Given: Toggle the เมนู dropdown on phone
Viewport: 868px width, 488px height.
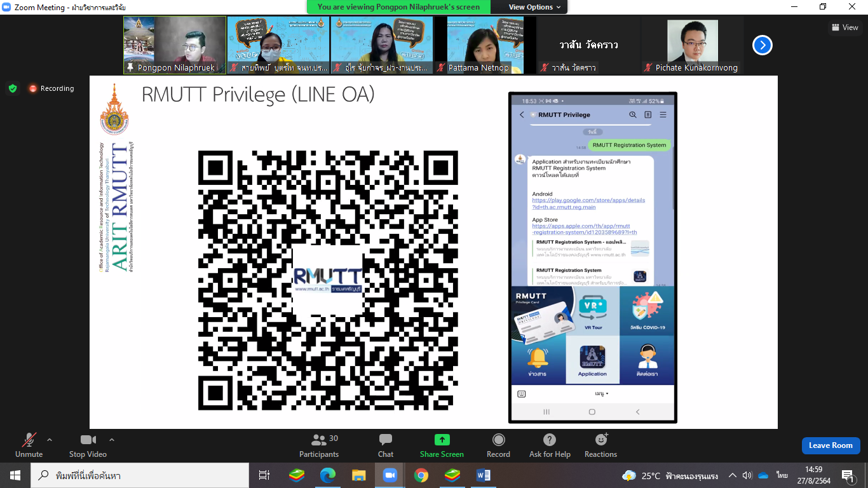Looking at the screenshot, I should 601,394.
